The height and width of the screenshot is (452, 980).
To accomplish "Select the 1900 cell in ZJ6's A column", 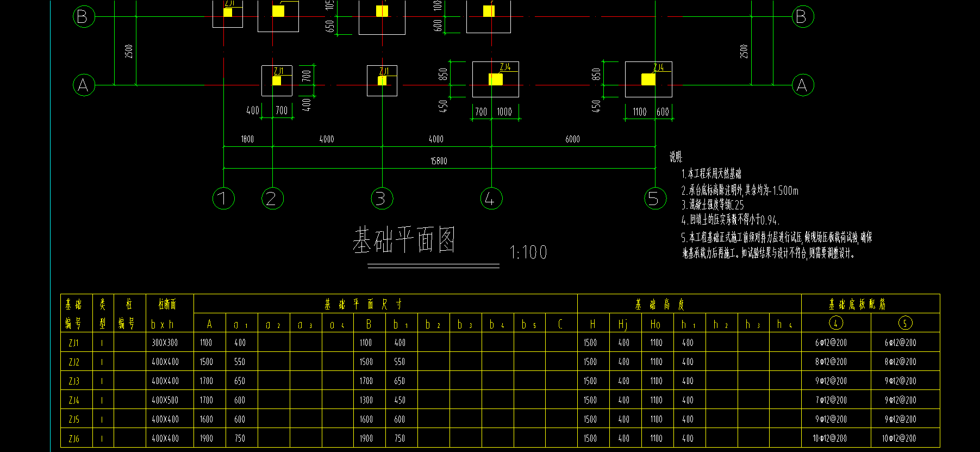I will (x=207, y=438).
